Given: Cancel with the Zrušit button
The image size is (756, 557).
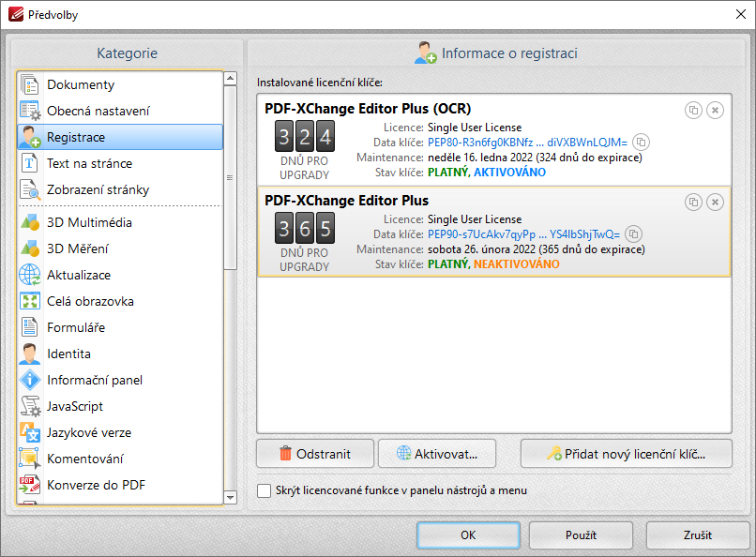Looking at the screenshot, I should [x=698, y=534].
